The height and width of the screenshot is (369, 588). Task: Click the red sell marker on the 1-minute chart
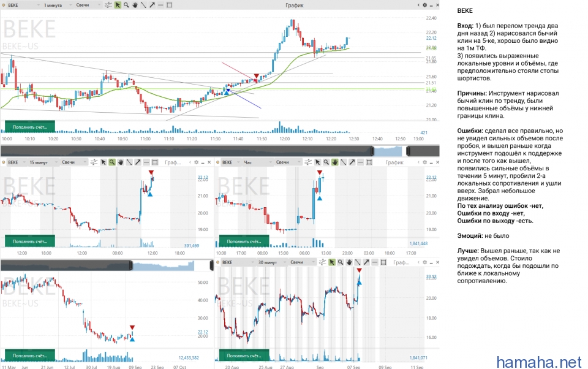[x=256, y=76]
